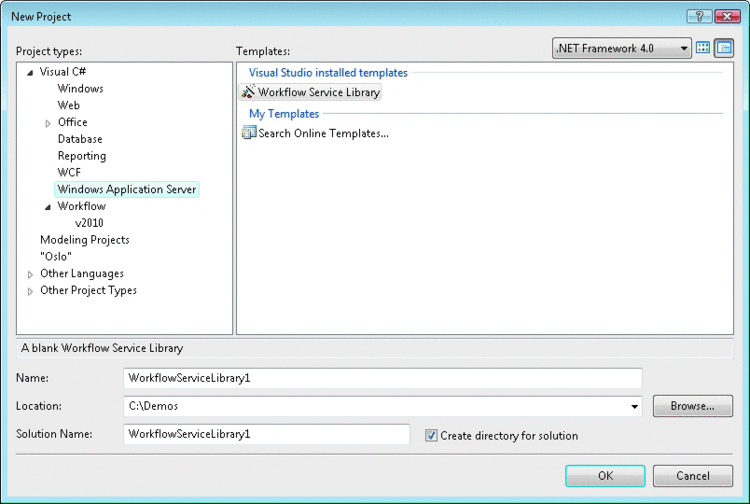
Task: Select Other Project Types in the tree
Action: pyautogui.click(x=88, y=290)
